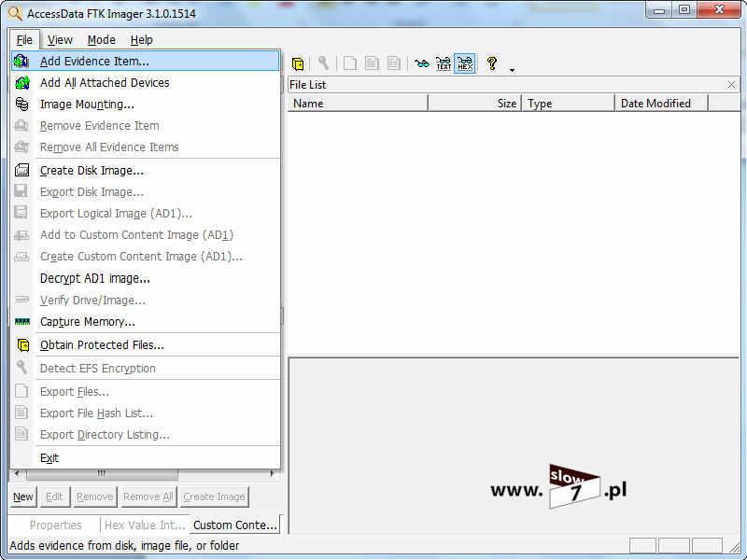Select Add All Attached Devices
The height and width of the screenshot is (560, 747).
point(146,83)
